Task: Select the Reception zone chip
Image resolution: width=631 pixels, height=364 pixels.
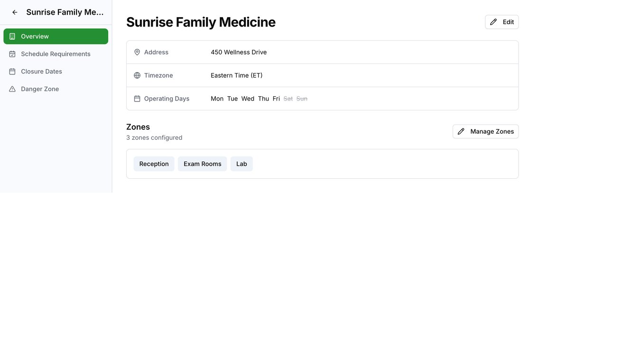Action: tap(154, 164)
